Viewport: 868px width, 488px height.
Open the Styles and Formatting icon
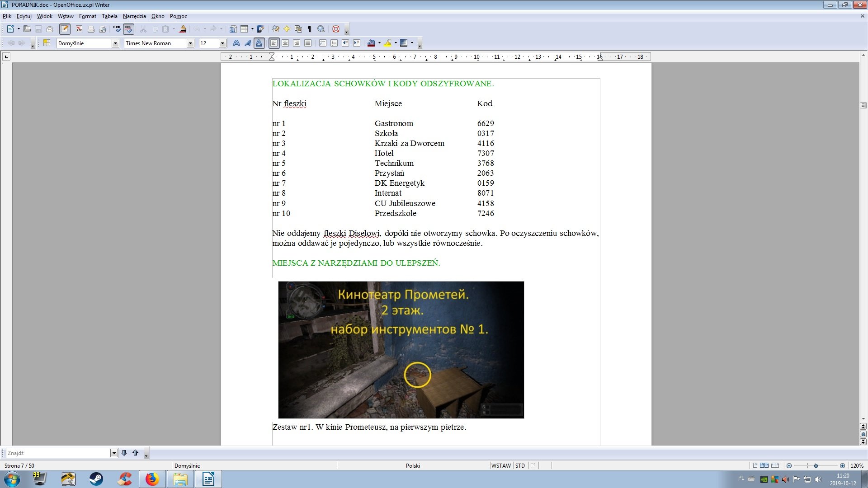click(47, 43)
